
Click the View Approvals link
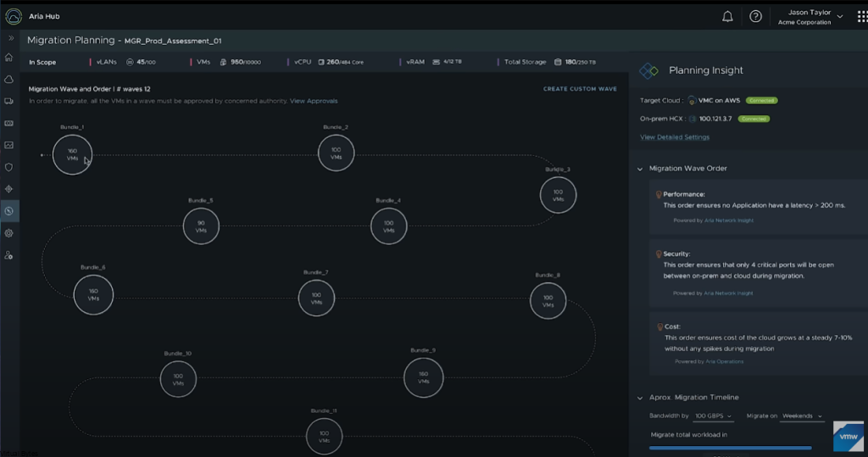(x=314, y=101)
